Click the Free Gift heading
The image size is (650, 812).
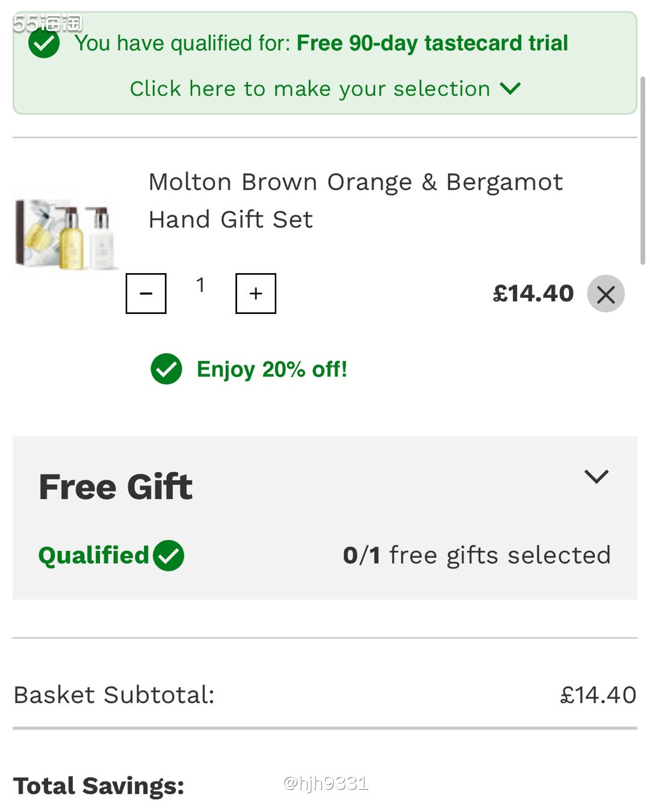(x=116, y=487)
